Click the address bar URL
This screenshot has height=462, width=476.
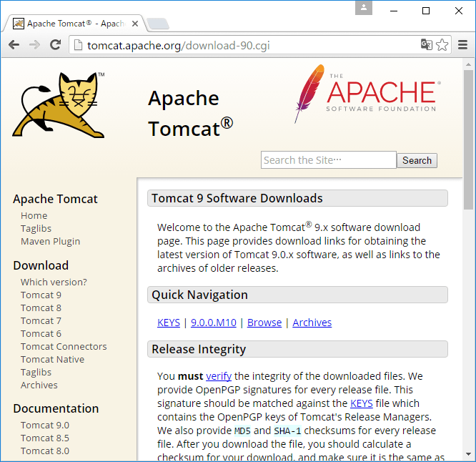(x=179, y=46)
